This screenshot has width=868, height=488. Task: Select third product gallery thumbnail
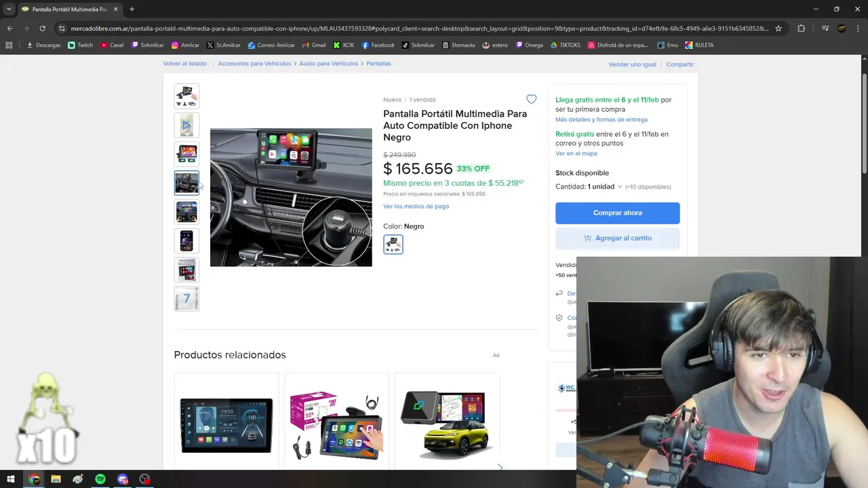click(x=186, y=154)
